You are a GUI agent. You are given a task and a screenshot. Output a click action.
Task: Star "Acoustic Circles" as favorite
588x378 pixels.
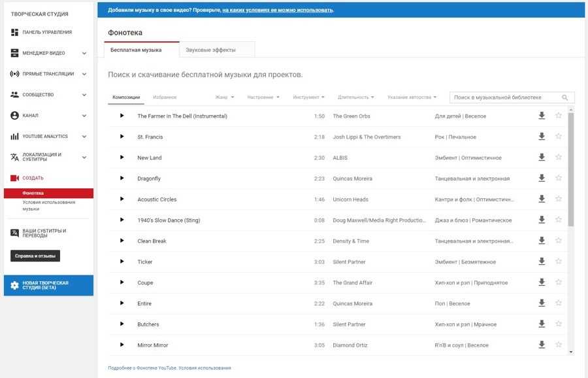tap(559, 199)
